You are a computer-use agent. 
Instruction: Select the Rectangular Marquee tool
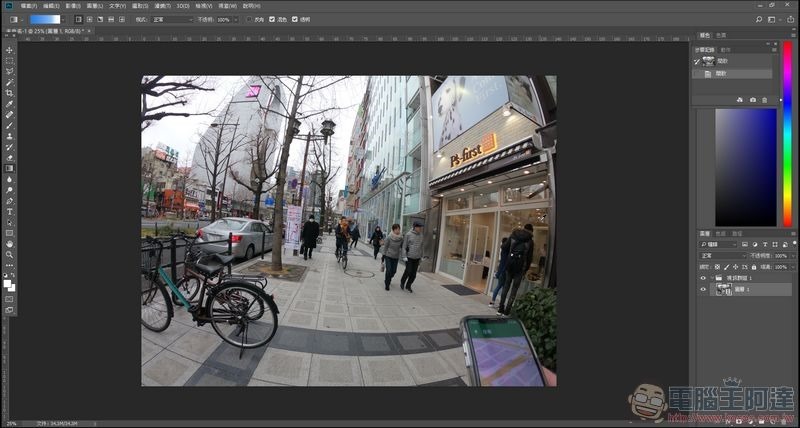click(x=10, y=61)
